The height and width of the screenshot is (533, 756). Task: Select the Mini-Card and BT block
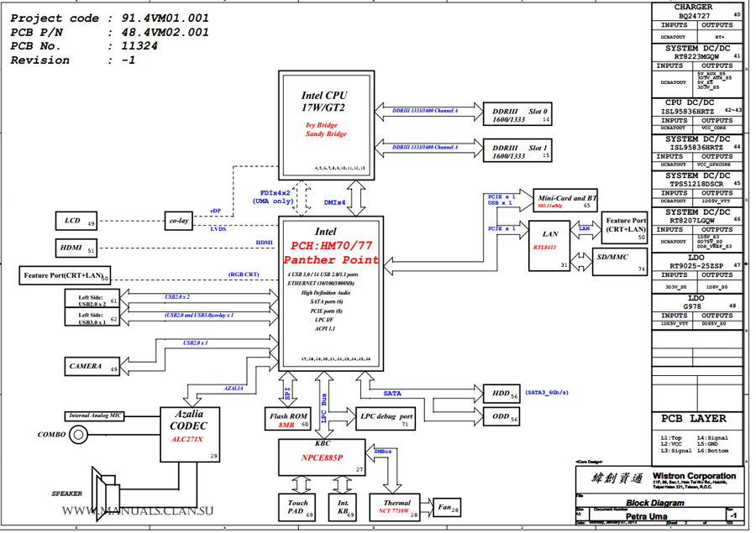coord(565,201)
